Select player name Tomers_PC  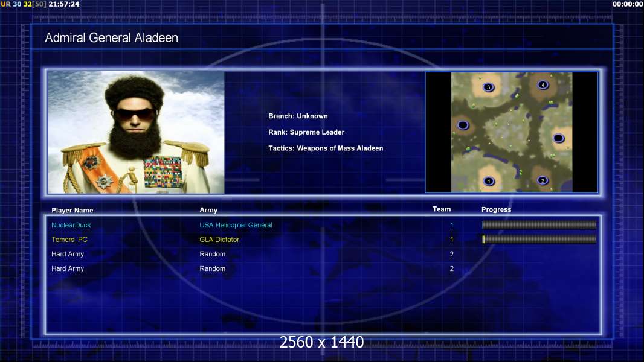tap(69, 240)
